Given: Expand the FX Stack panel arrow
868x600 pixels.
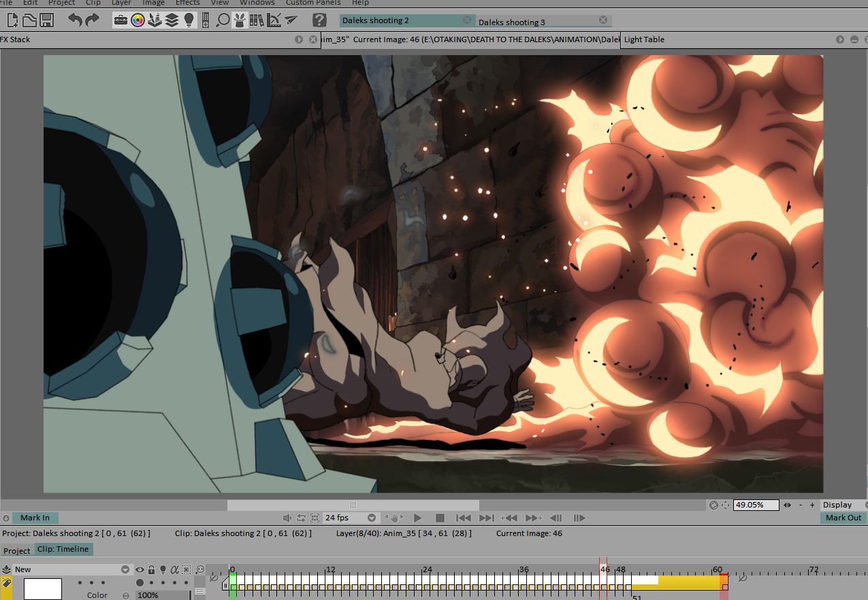Looking at the screenshot, I should [299, 39].
